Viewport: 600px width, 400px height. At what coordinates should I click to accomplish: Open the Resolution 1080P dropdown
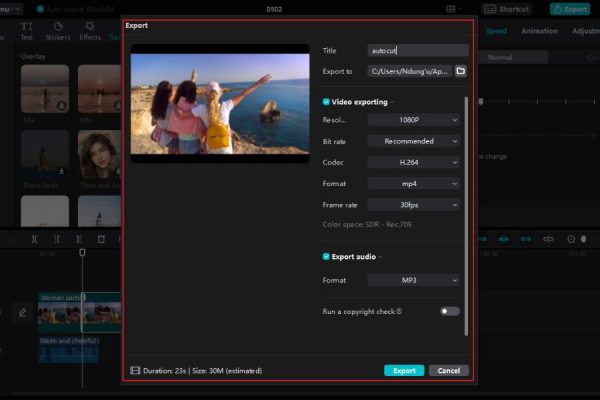pyautogui.click(x=413, y=120)
